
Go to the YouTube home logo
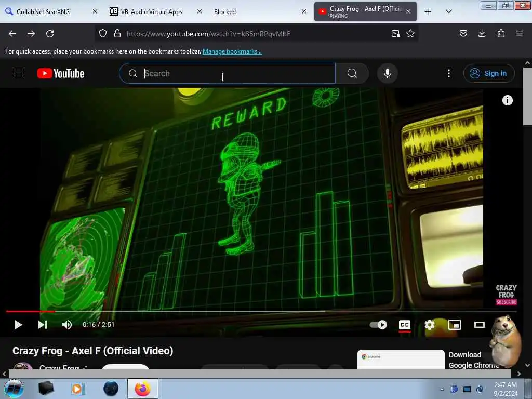61,73
